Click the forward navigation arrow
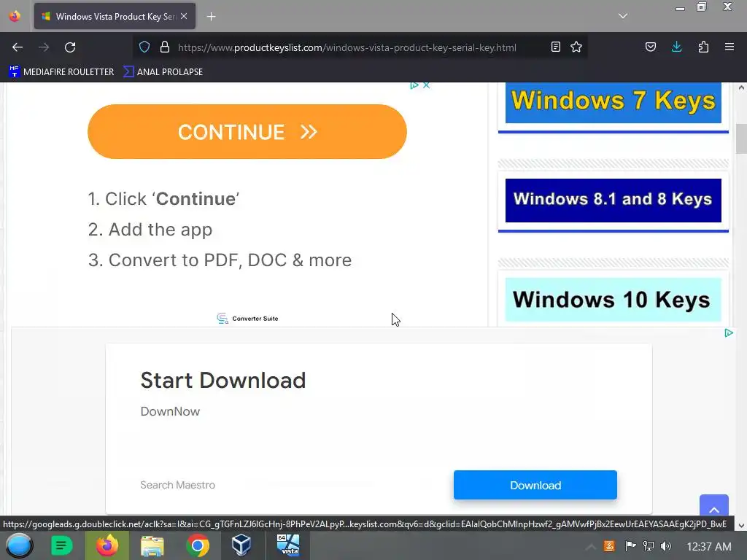Image resolution: width=747 pixels, height=560 pixels. pyautogui.click(x=44, y=47)
